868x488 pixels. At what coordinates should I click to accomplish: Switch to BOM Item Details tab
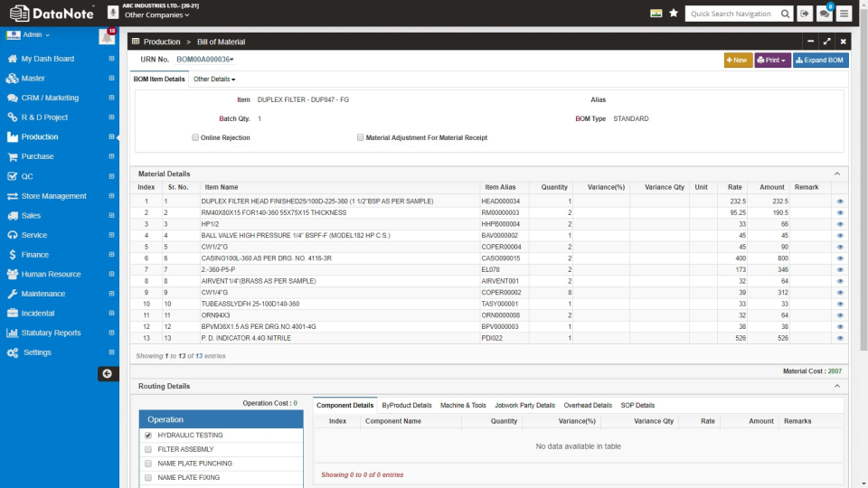pyautogui.click(x=159, y=80)
